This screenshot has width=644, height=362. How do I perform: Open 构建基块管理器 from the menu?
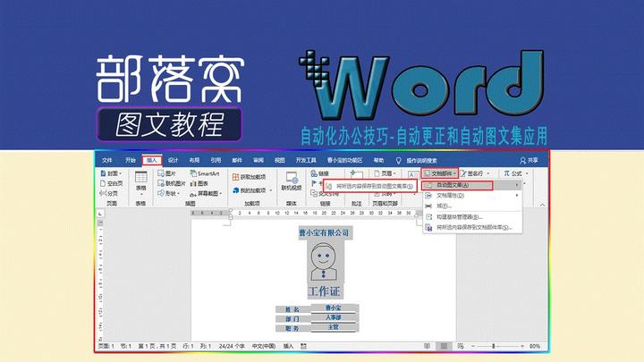click(x=472, y=216)
